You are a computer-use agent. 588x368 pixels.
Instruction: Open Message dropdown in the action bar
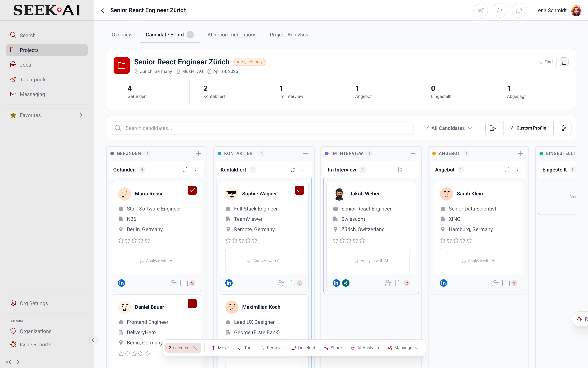[x=403, y=348]
